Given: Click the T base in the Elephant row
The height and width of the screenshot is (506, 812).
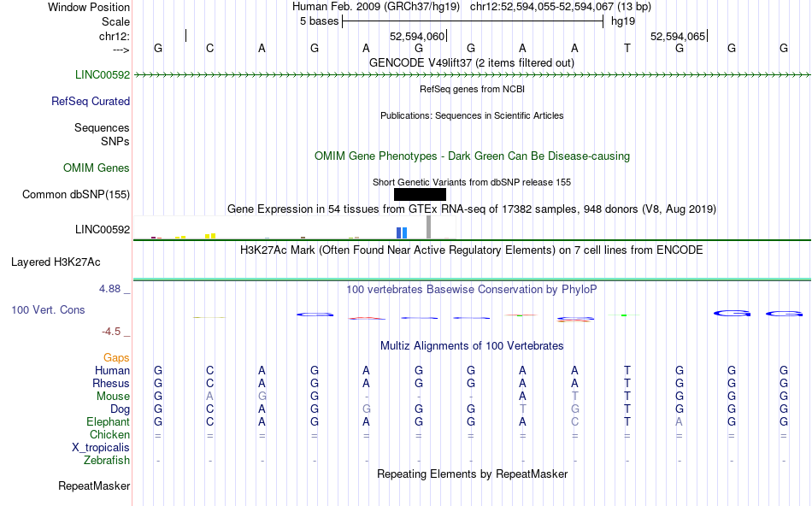Looking at the screenshot, I should point(627,421).
